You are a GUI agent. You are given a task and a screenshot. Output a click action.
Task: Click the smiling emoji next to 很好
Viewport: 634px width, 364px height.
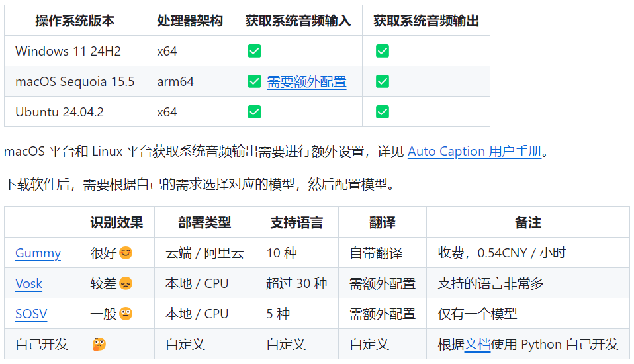[x=126, y=253]
